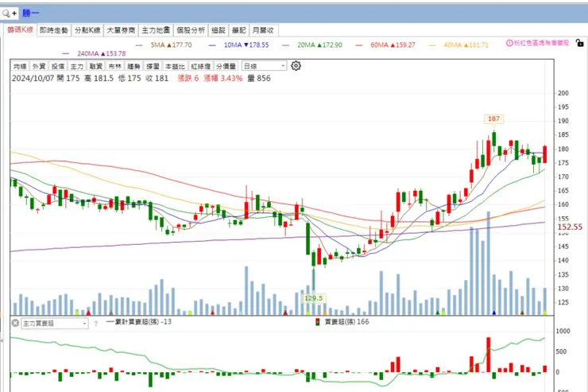588x392 pixels.
Task: Open the 日線 period dropdown
Action: (x=265, y=67)
